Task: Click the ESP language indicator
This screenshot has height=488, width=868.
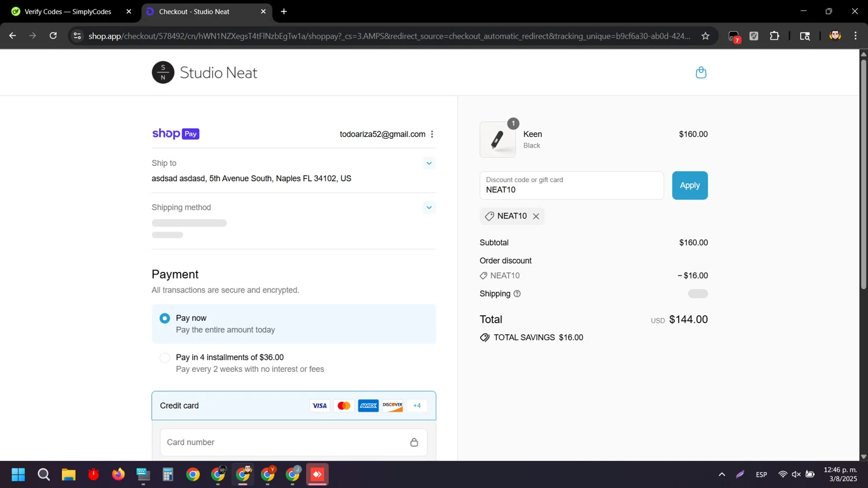Action: 761,475
